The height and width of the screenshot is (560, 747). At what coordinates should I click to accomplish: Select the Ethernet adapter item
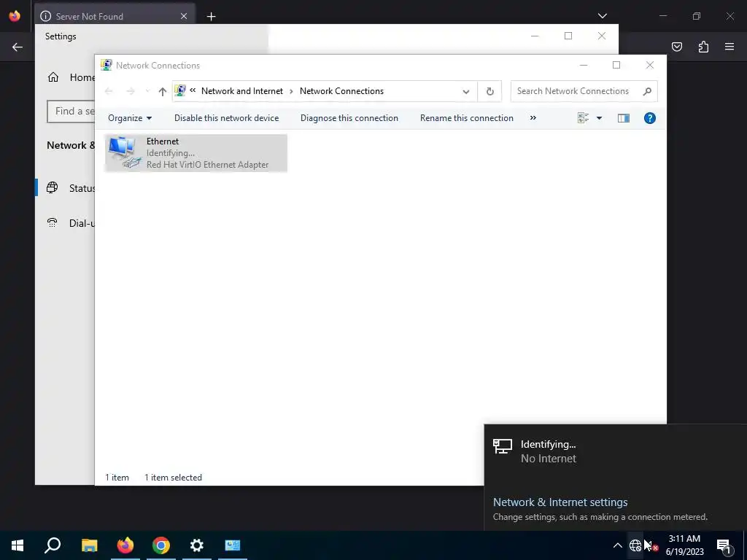196,153
